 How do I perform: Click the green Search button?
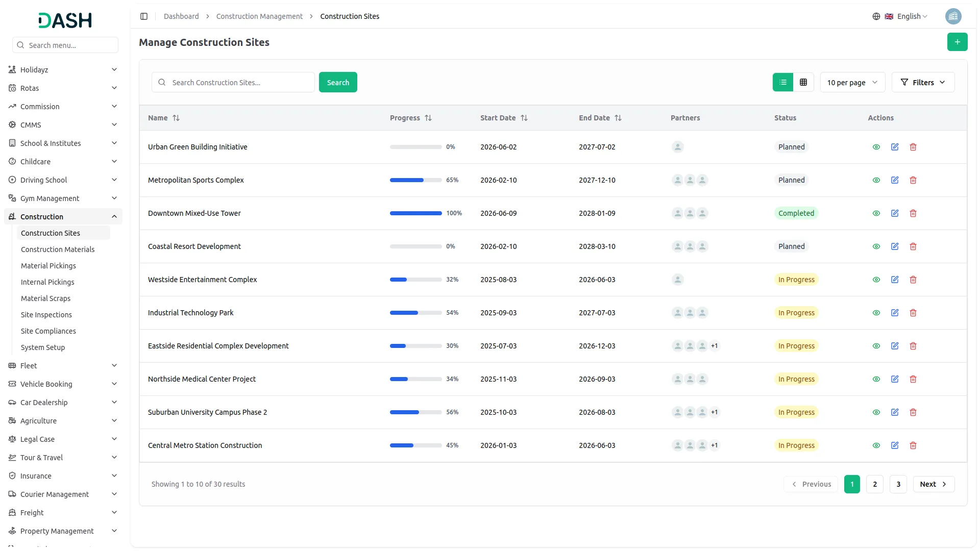338,82
